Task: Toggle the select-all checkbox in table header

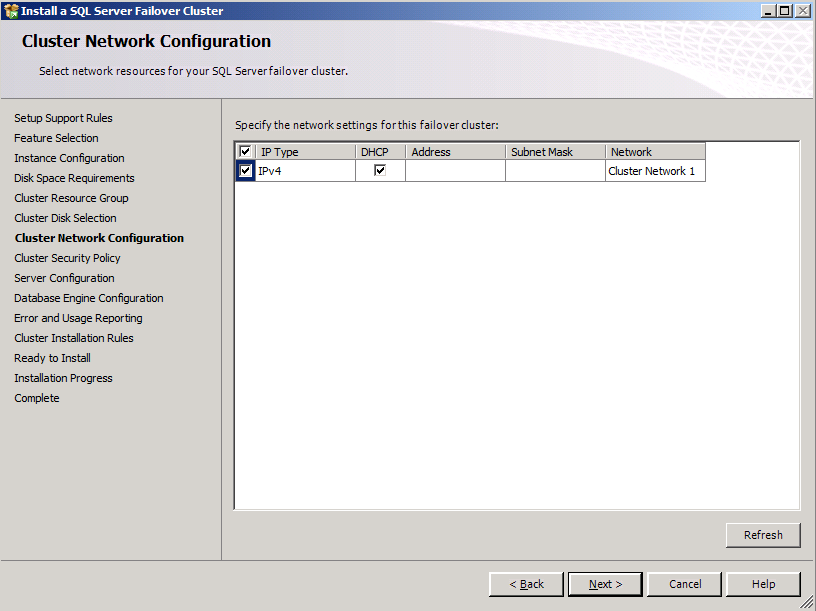Action: [x=245, y=151]
